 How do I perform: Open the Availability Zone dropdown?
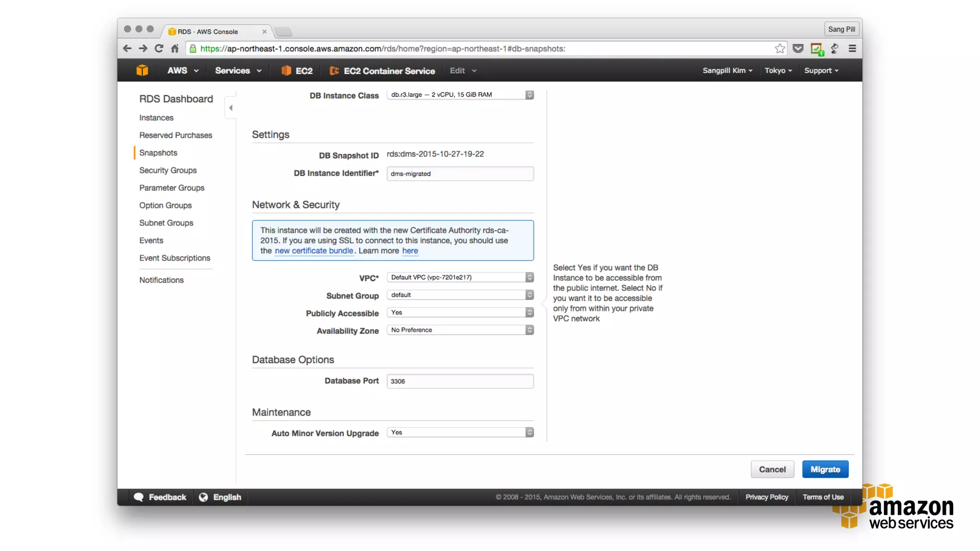[459, 330]
